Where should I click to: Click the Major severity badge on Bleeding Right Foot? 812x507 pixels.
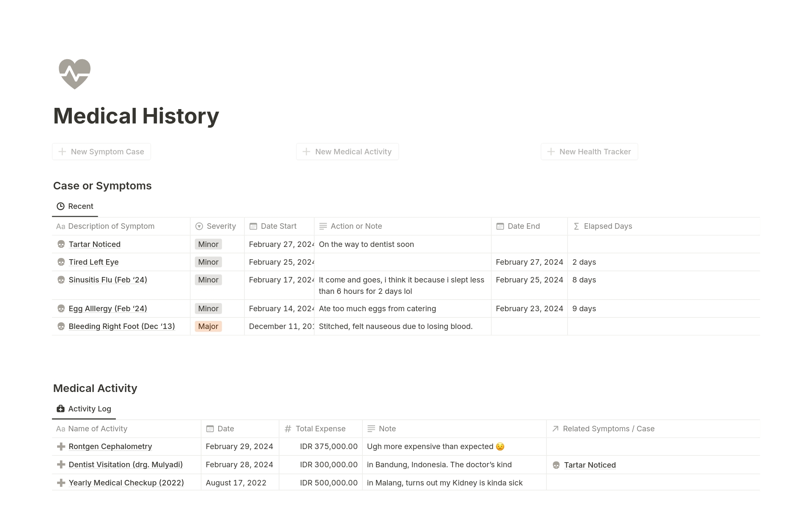point(208,326)
